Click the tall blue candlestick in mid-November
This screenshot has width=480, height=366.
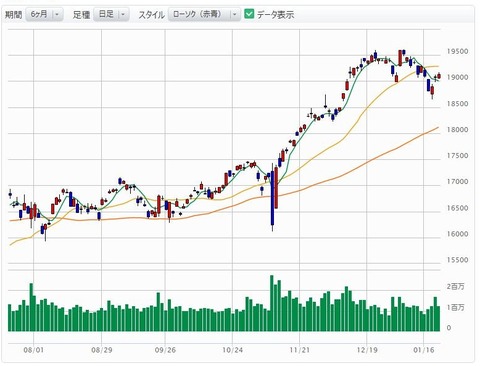point(272,198)
